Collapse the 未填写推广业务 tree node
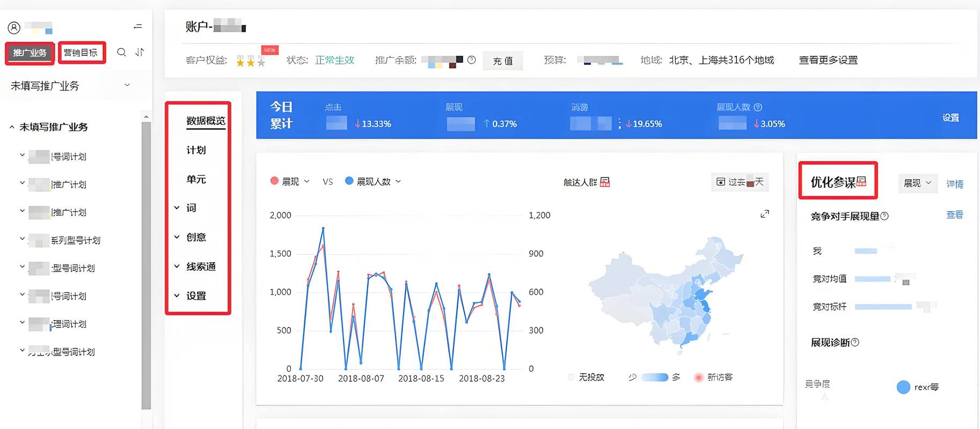 pos(12,127)
